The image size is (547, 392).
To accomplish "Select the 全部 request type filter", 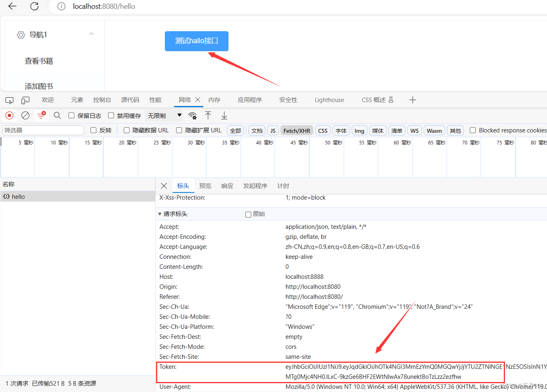I will point(235,131).
